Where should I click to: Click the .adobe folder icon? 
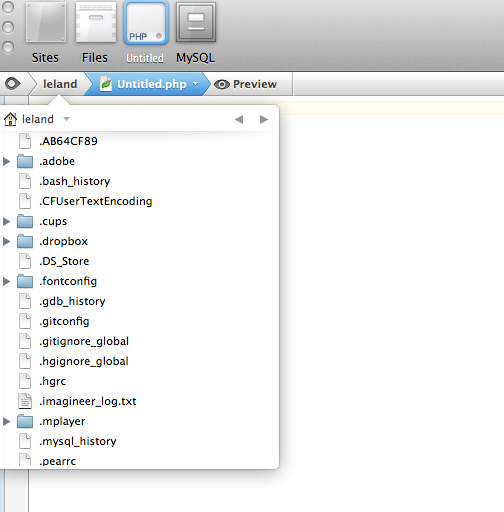25,161
